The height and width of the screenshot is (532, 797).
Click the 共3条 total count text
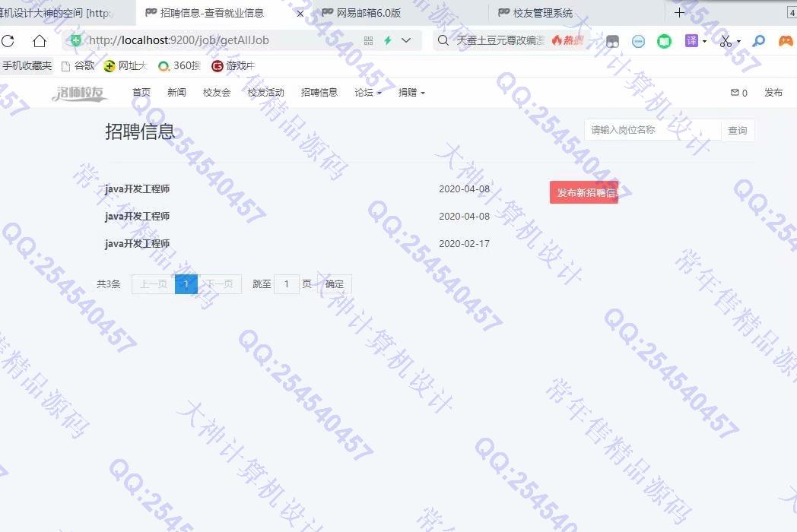point(109,284)
